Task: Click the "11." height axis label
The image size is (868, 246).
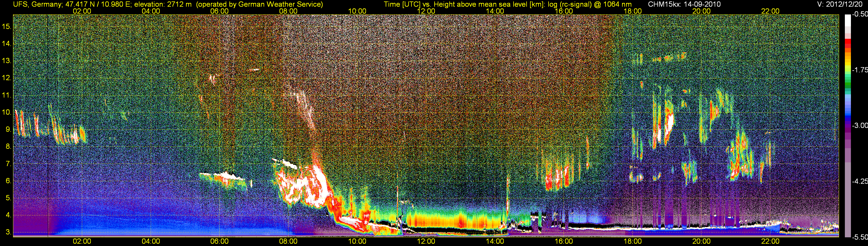Action: (x=7, y=95)
